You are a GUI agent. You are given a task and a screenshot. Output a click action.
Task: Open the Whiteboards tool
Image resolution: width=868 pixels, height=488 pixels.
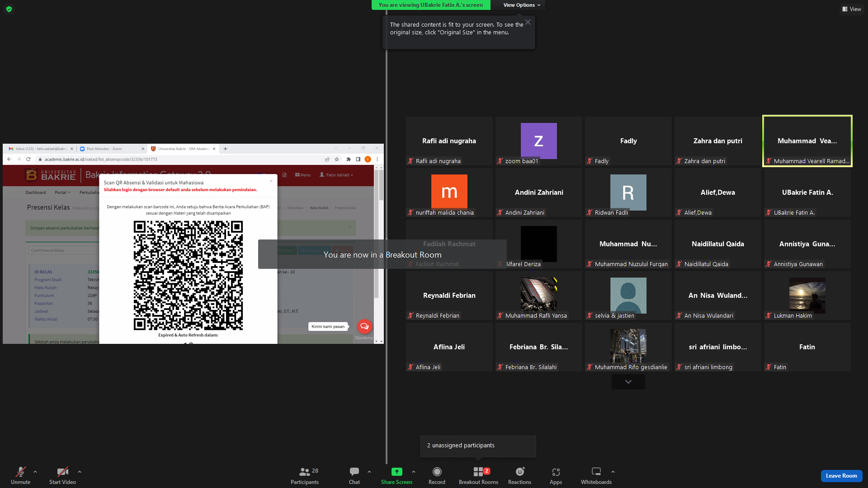click(596, 475)
